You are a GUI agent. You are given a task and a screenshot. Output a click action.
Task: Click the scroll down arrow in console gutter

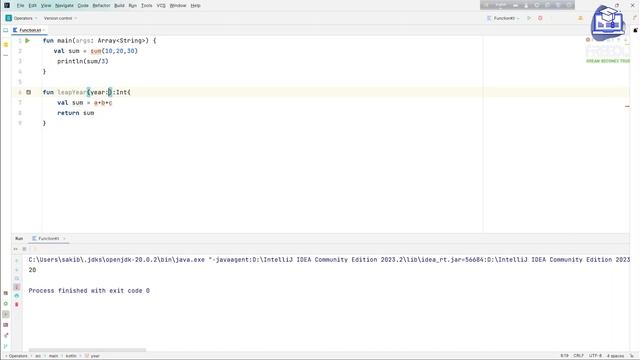[x=17, y=270]
